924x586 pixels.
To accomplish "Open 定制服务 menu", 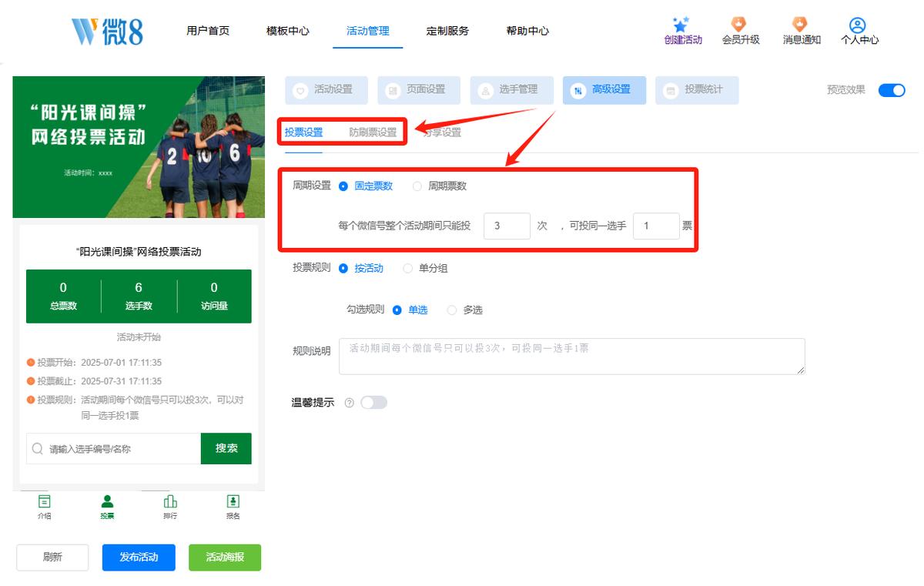I will 447,31.
